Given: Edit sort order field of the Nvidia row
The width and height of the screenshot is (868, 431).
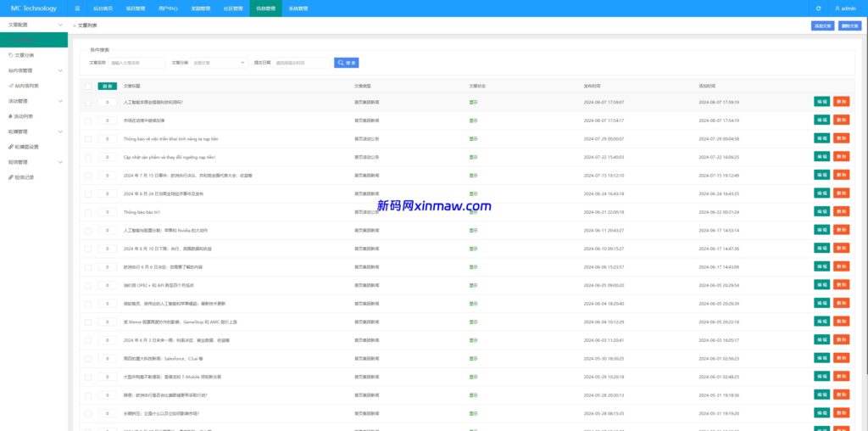Looking at the screenshot, I should 108,231.
